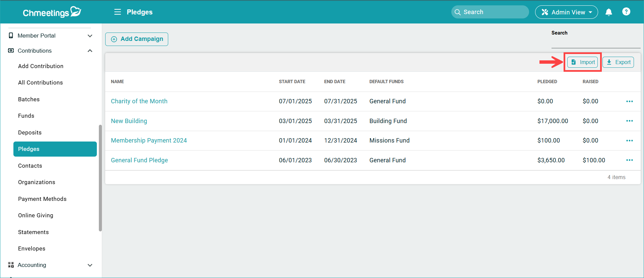Open three-dot menu for New Building row
The height and width of the screenshot is (278, 644).
pyautogui.click(x=629, y=121)
